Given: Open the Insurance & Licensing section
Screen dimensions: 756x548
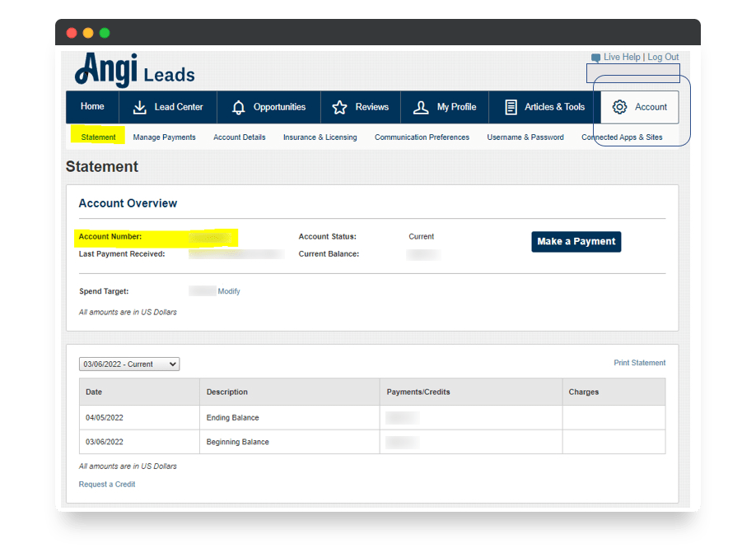Looking at the screenshot, I should tap(320, 137).
